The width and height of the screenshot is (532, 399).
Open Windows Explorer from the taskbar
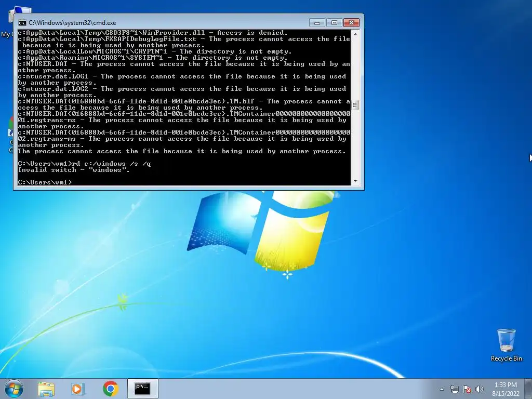click(x=46, y=389)
